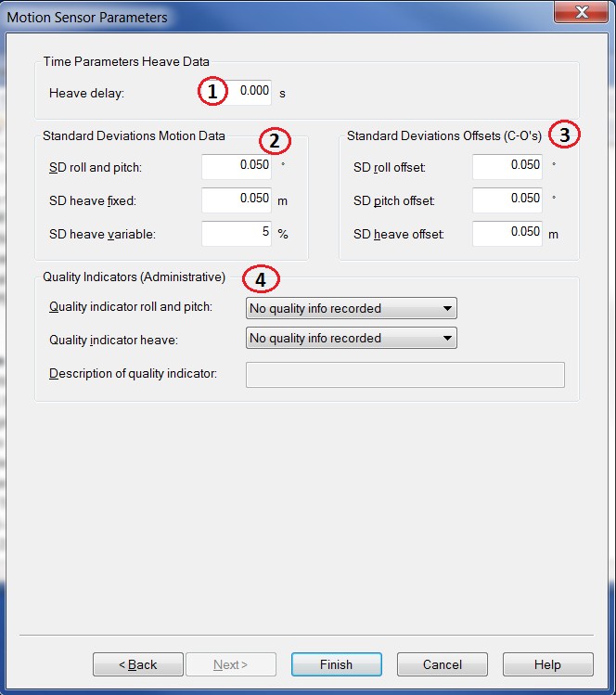Click the 'SD heave variable:' label

[102, 234]
